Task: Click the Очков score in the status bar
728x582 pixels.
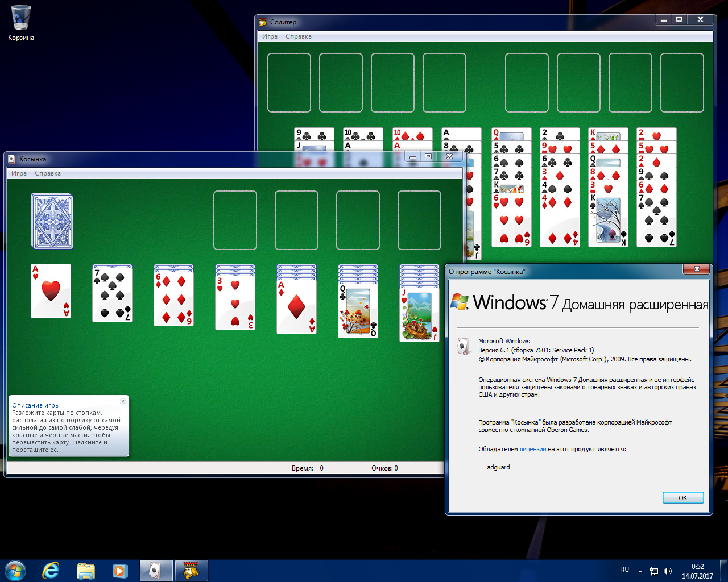Action: coord(385,468)
